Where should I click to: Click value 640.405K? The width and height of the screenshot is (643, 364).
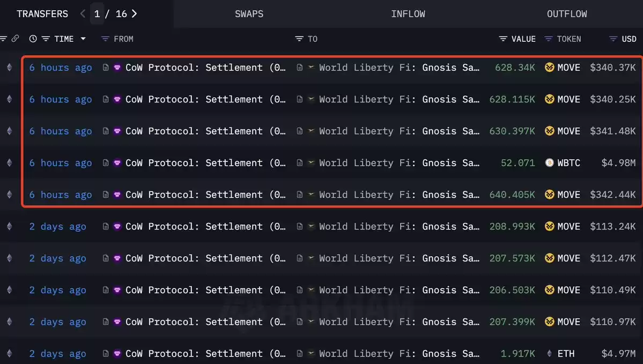click(512, 195)
